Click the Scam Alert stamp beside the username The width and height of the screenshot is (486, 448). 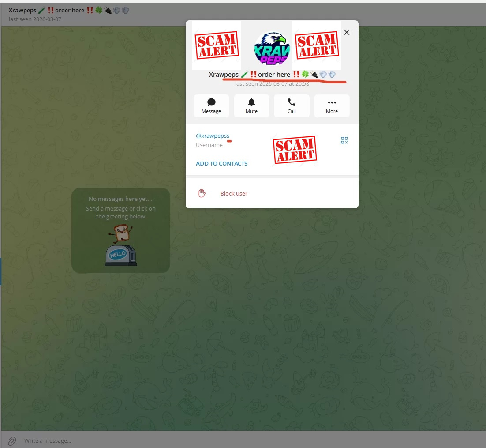(x=295, y=150)
